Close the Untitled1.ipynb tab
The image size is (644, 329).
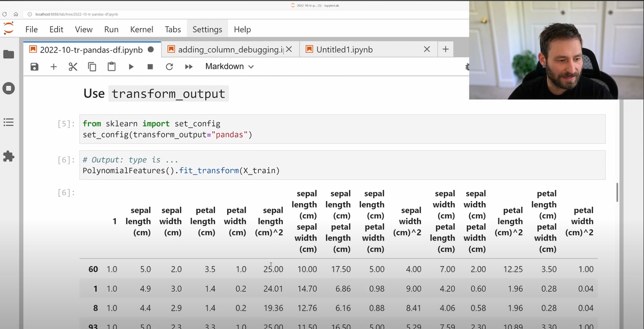point(427,49)
